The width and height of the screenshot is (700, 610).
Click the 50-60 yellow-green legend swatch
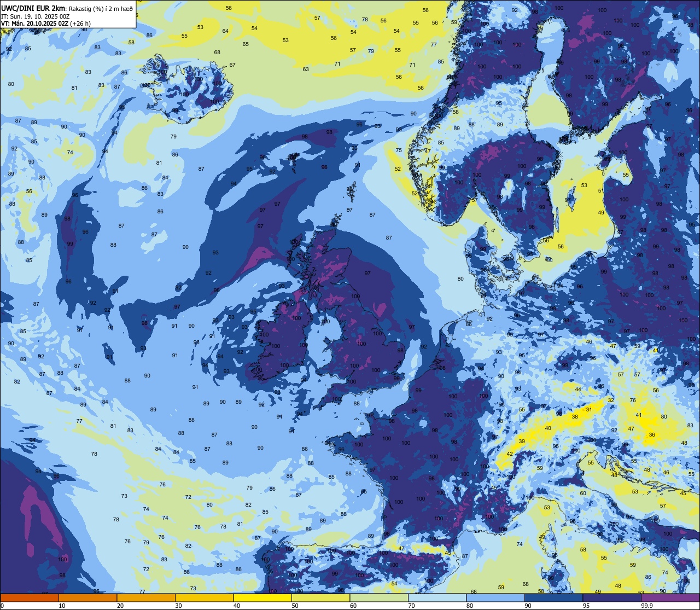coord(320,597)
